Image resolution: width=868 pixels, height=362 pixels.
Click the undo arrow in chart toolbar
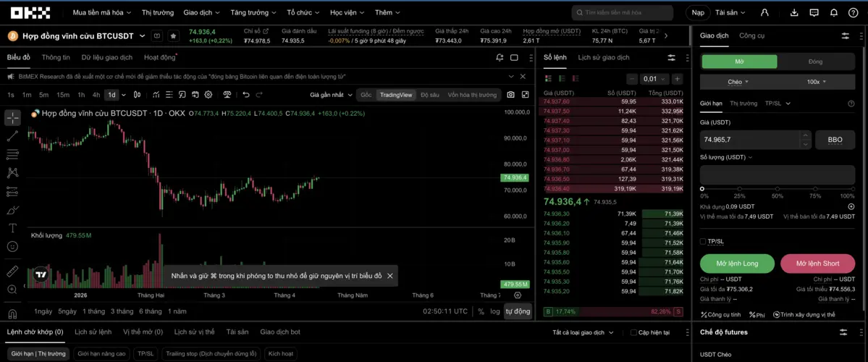(x=246, y=95)
